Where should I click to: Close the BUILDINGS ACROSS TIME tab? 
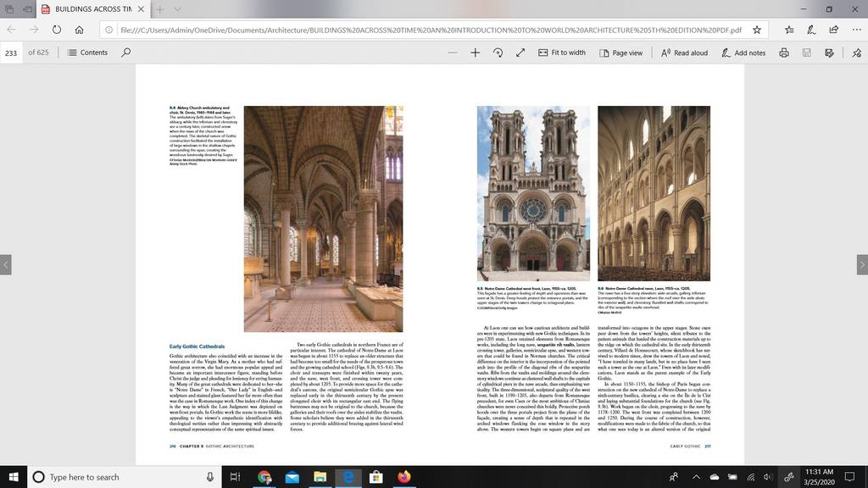pyautogui.click(x=142, y=8)
